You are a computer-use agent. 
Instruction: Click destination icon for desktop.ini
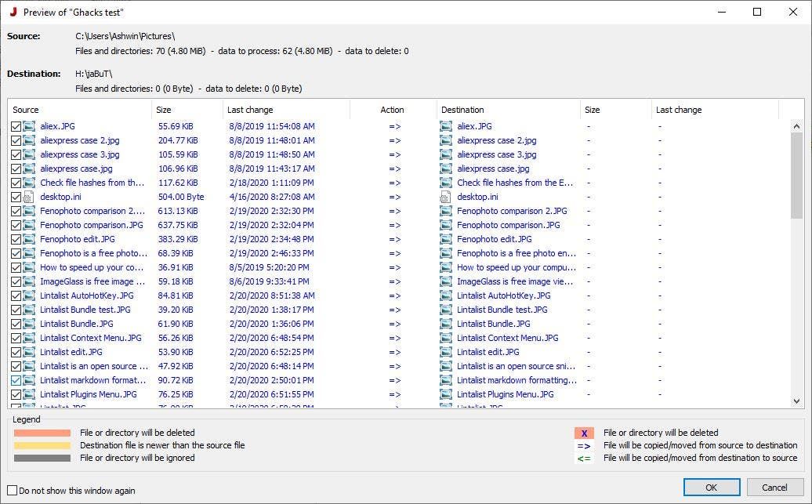click(x=445, y=197)
